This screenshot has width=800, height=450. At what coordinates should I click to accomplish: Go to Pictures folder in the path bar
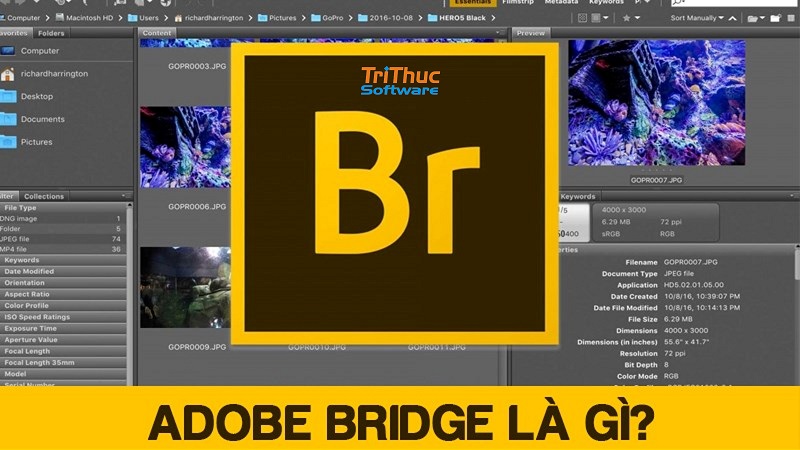tap(277, 18)
